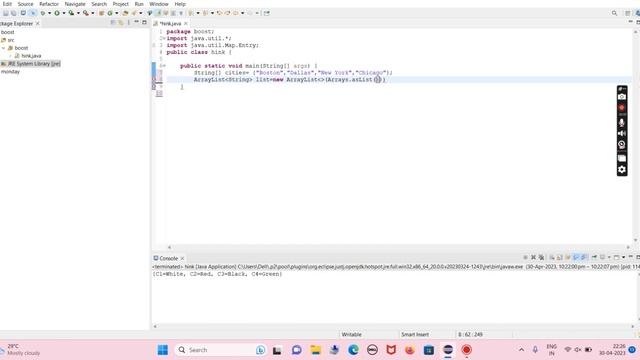Viewport: 640px width, 360px height.
Task: Open the Refactor menu
Action: [x=49, y=4]
